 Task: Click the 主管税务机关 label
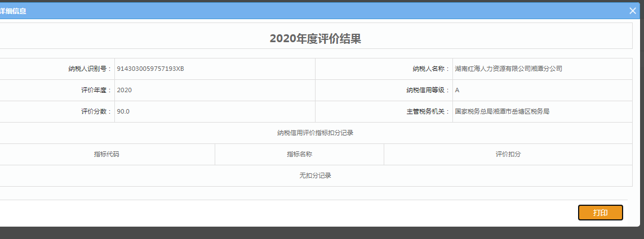pyautogui.click(x=428, y=111)
